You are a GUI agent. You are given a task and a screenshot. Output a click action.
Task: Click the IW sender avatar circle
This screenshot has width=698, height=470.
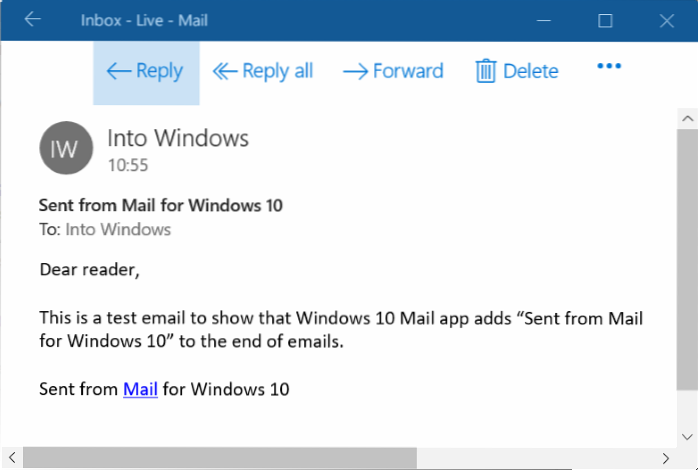[65, 148]
